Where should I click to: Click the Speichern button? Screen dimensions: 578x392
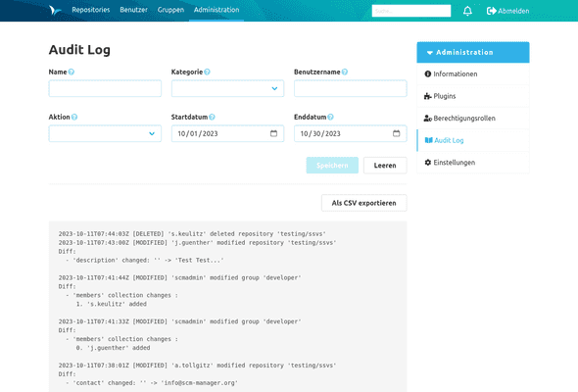(332, 166)
